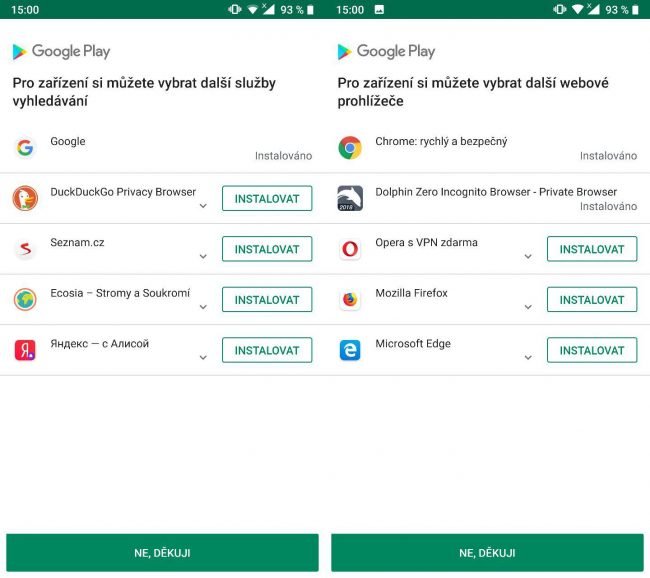Viewport: 650px width, 578px height.
Task: Expand Ecosia details chevron
Action: [x=203, y=307]
